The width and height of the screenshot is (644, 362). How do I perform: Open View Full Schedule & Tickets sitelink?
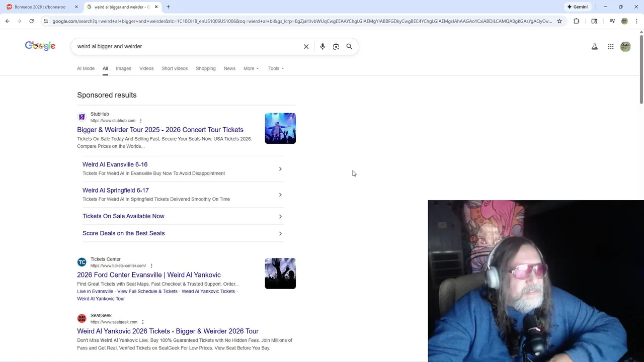(x=147, y=291)
